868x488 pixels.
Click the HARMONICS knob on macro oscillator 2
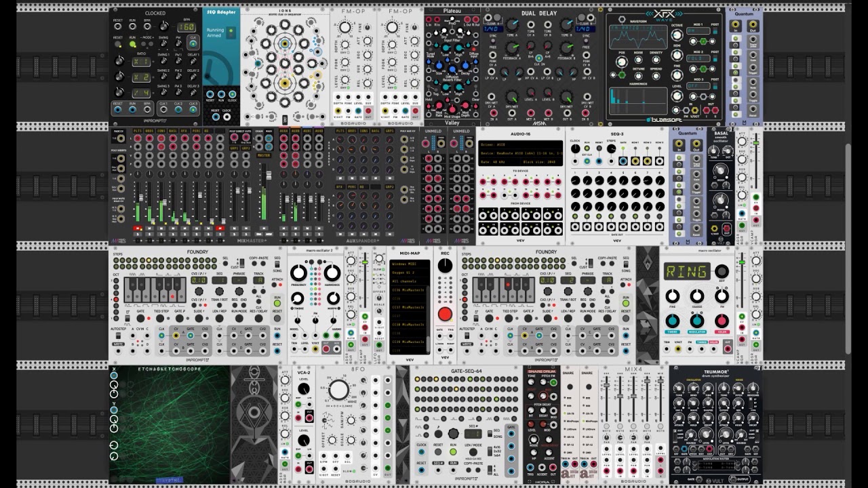(332, 273)
